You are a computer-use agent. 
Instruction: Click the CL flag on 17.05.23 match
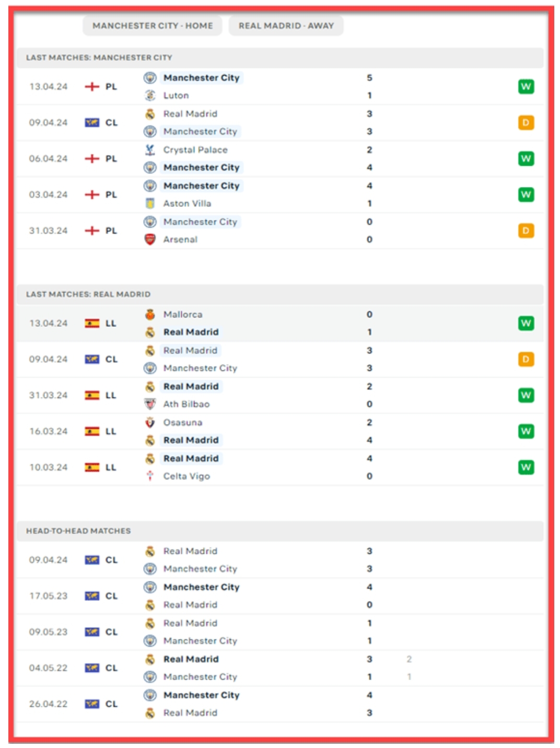pyautogui.click(x=92, y=596)
